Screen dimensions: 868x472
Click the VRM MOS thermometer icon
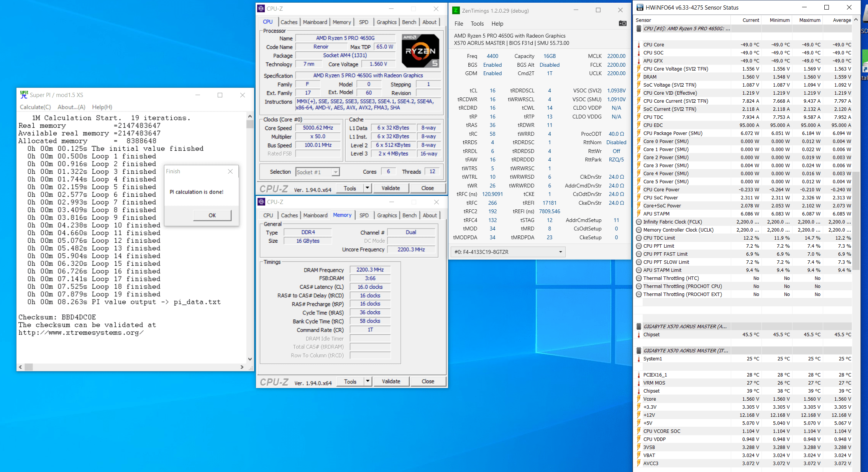tap(639, 383)
